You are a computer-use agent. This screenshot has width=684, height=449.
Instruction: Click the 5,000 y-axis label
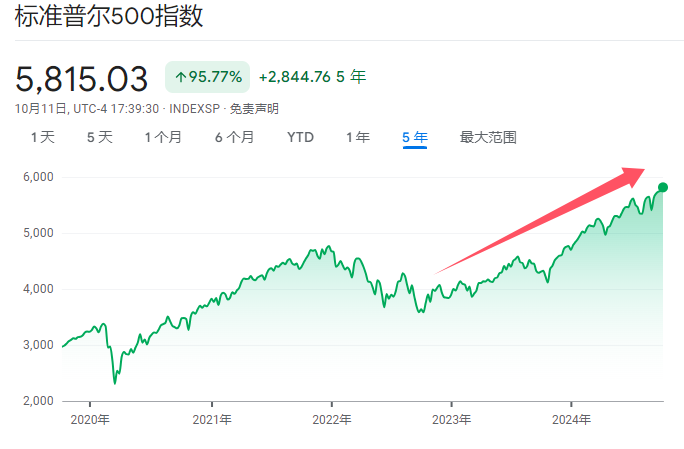tap(38, 233)
